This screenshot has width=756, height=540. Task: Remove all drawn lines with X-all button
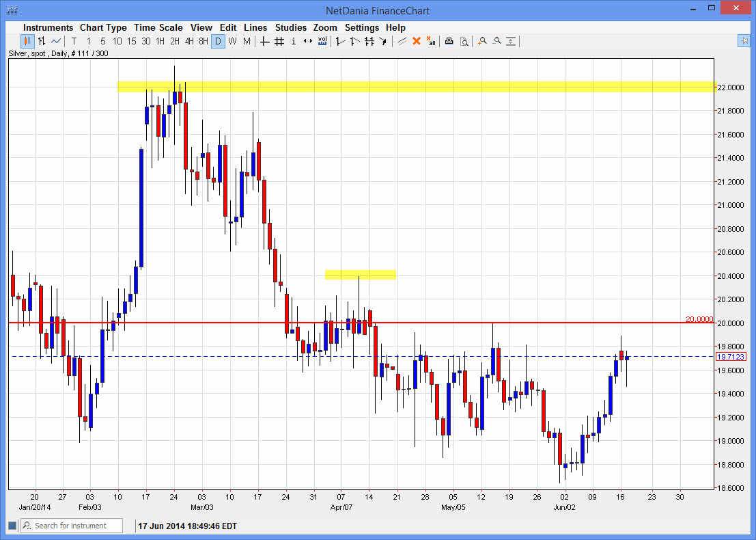(432, 41)
